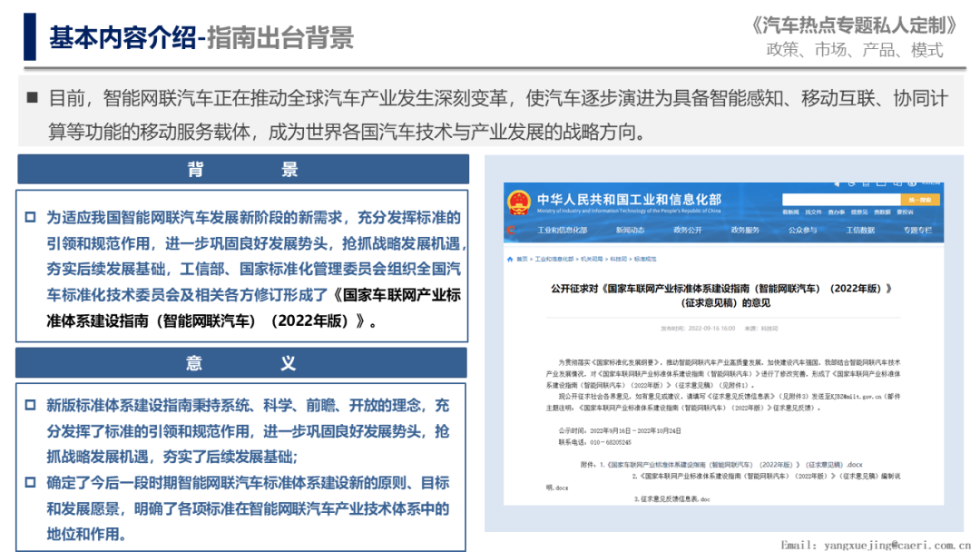Select the 公众参与 navigation item
980x552 pixels.
pyautogui.click(x=802, y=231)
